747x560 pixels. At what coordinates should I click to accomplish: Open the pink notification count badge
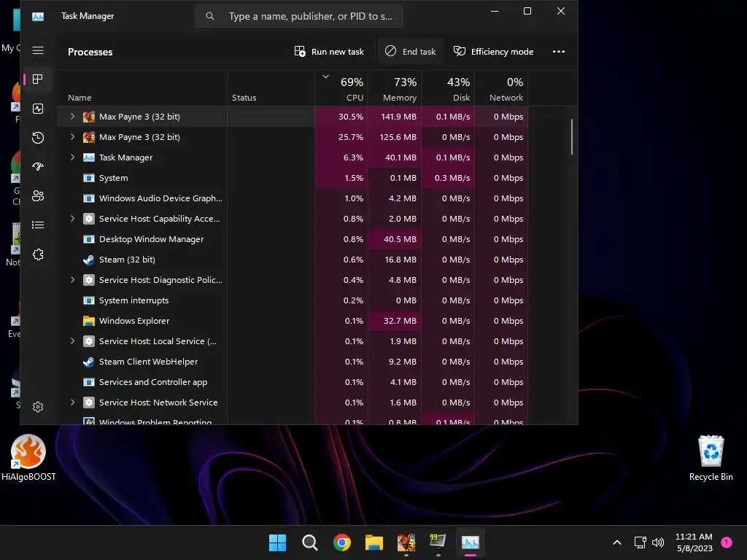tap(727, 542)
